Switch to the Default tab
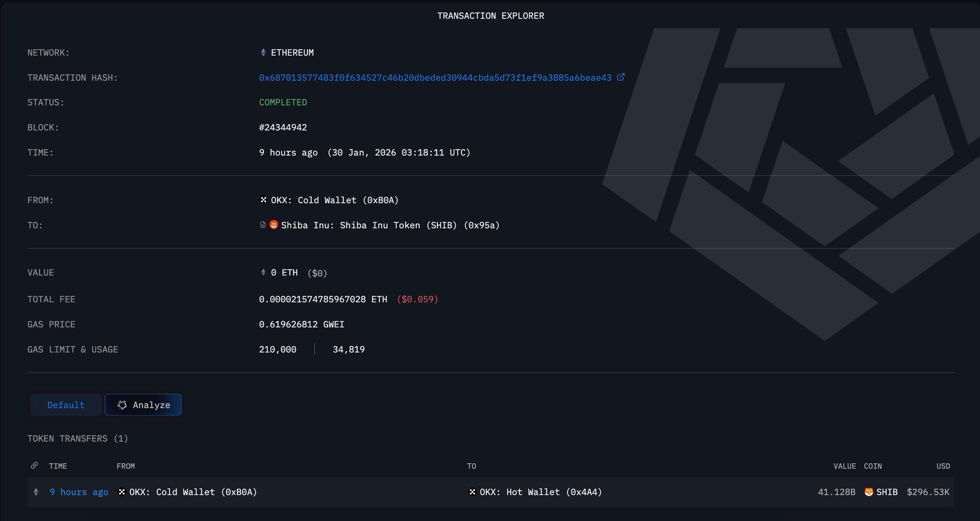980x521 pixels. point(66,405)
